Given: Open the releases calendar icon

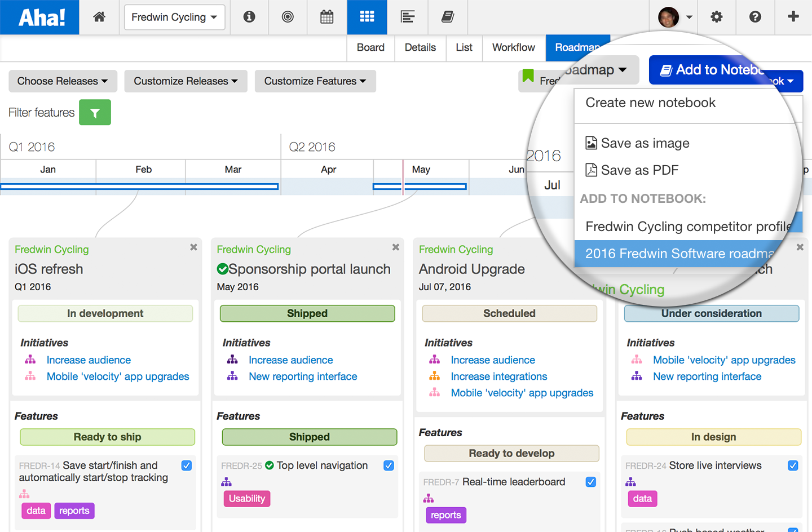Looking at the screenshot, I should 327,17.
